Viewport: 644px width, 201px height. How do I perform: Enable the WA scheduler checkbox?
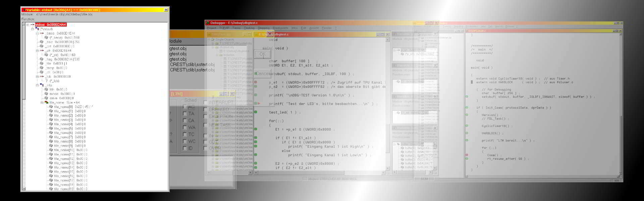point(184,127)
